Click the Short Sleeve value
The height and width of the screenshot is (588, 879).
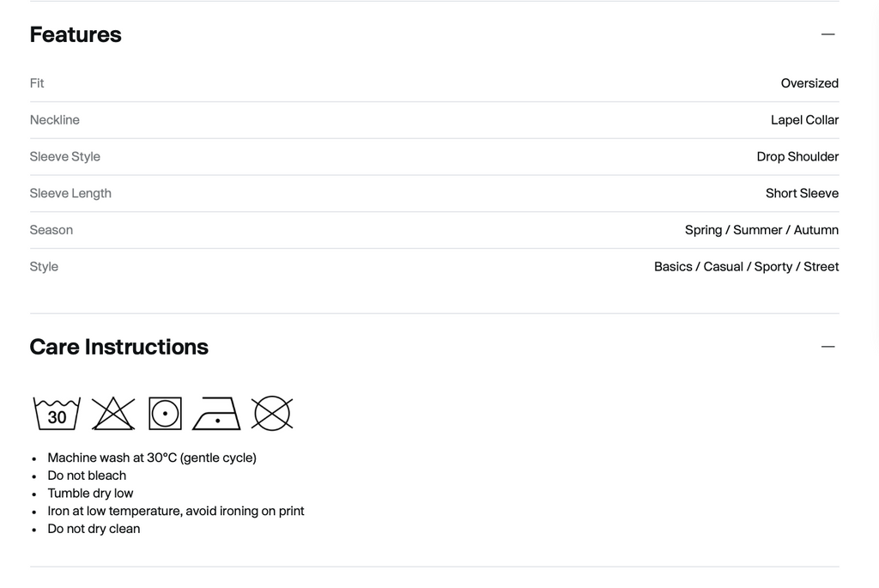803,193
